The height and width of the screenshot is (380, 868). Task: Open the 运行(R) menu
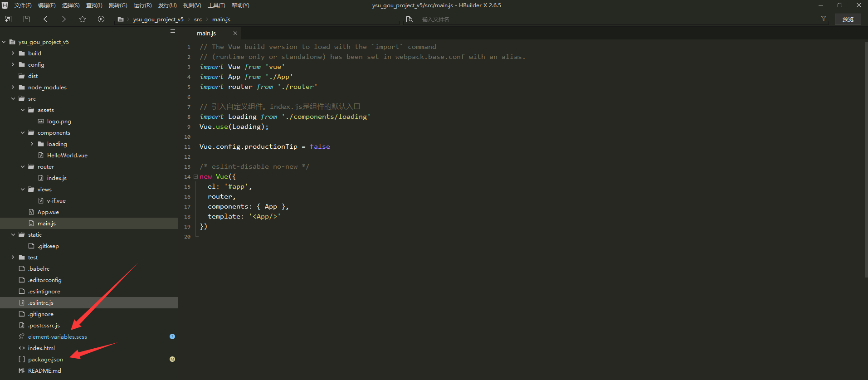point(142,5)
